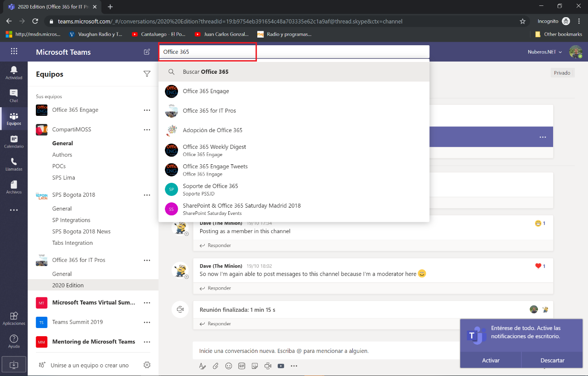Image resolution: width=588 pixels, height=376 pixels.
Task: Open the new chat compose icon
Action: (x=147, y=52)
